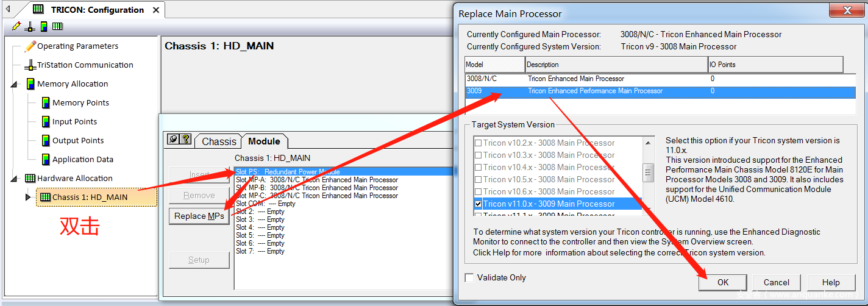Click the pencil icon beside Operating Parameters
The width and height of the screenshot is (868, 306).
(x=30, y=46)
